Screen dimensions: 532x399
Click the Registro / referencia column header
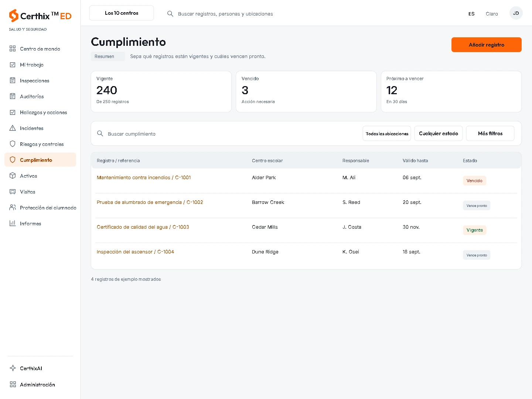pyautogui.click(x=118, y=161)
